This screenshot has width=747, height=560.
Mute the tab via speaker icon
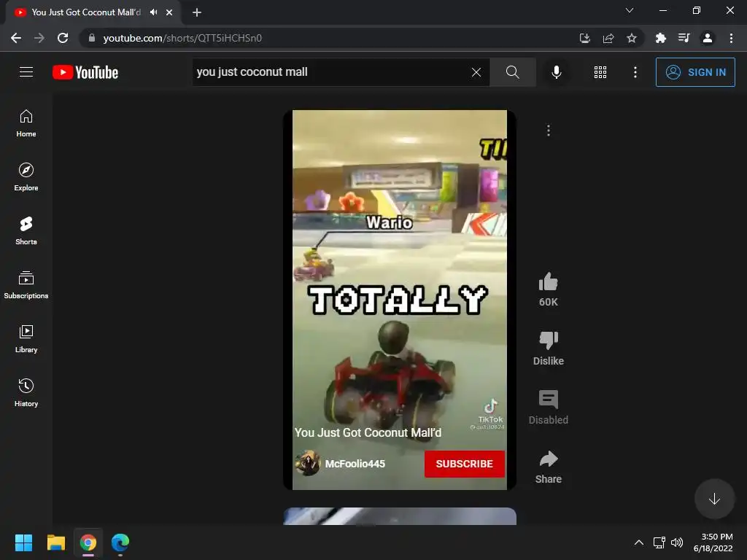(x=153, y=12)
